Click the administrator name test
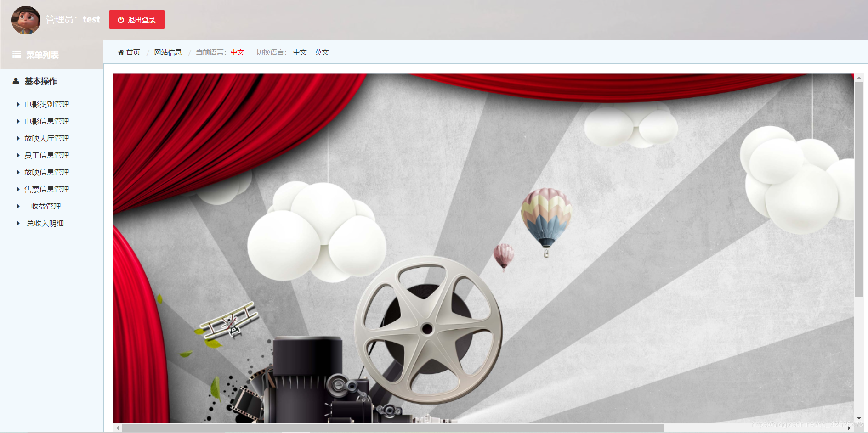Viewport: 868px width, 433px height. 91,20
